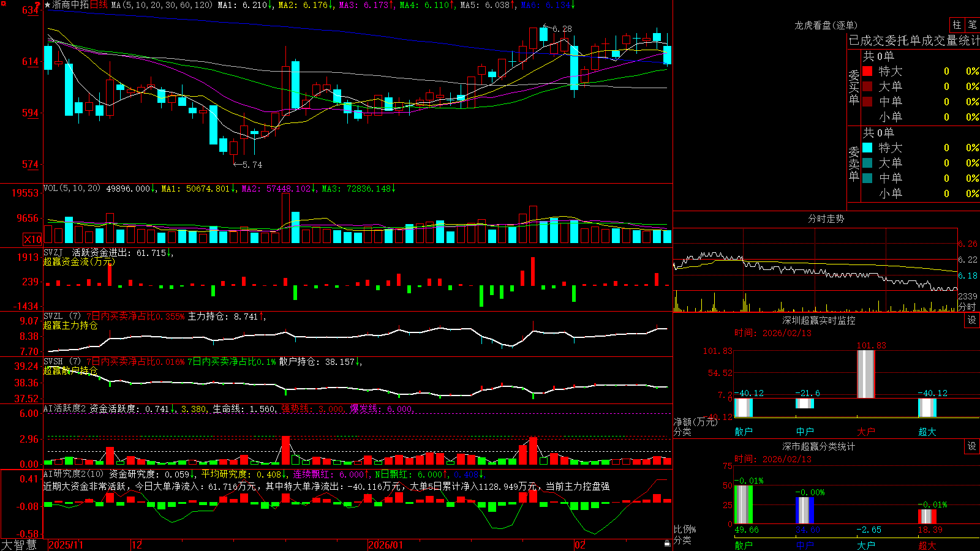Click the red question mark help icon
This screenshot has height=551, width=980.
(x=37, y=5)
